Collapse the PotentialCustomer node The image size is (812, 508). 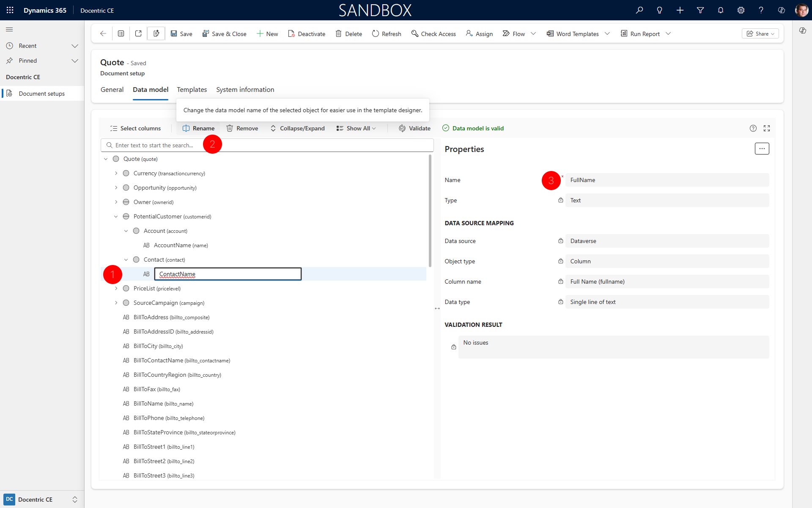point(116,217)
